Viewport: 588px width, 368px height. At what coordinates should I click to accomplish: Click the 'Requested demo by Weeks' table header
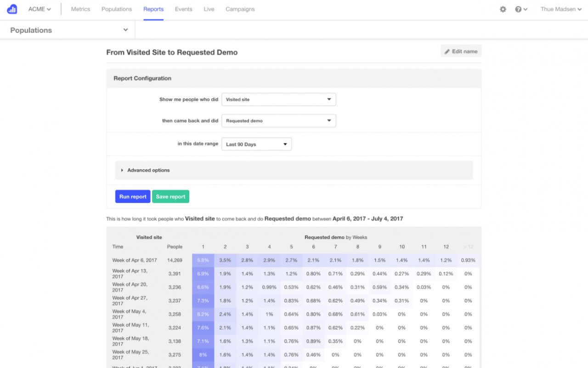click(336, 237)
